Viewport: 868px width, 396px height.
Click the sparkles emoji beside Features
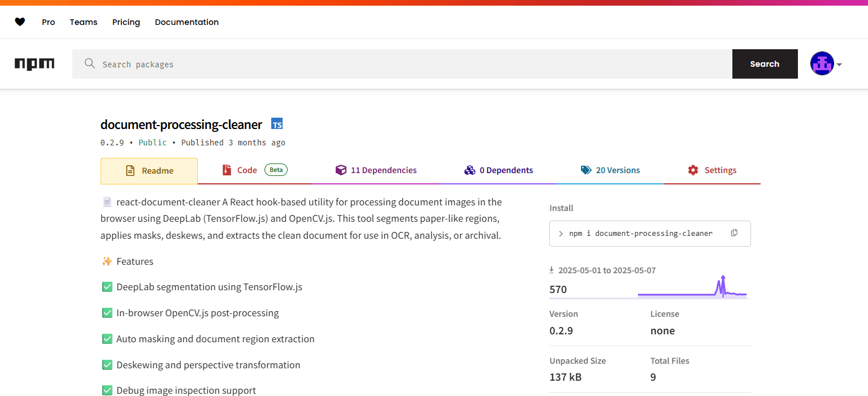107,261
